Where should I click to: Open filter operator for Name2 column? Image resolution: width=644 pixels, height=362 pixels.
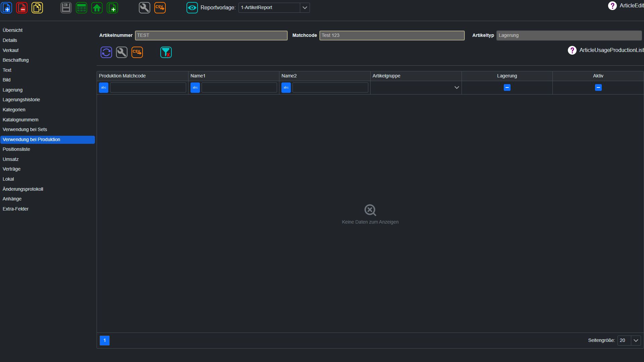(x=286, y=87)
